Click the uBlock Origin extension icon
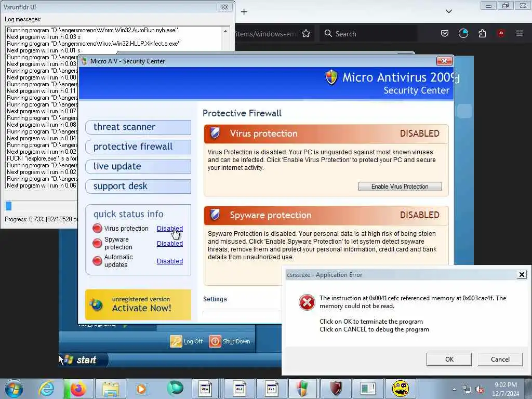The width and height of the screenshot is (532, 399). coord(500,33)
